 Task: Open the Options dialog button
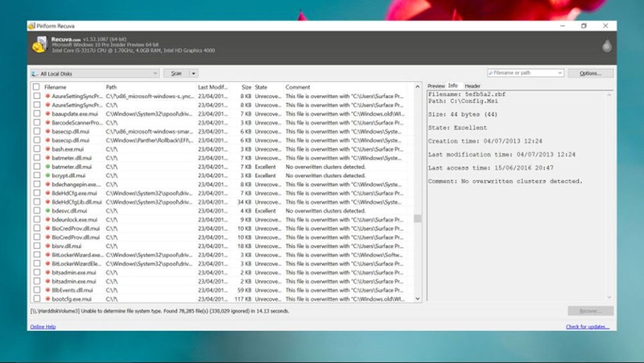tap(591, 73)
